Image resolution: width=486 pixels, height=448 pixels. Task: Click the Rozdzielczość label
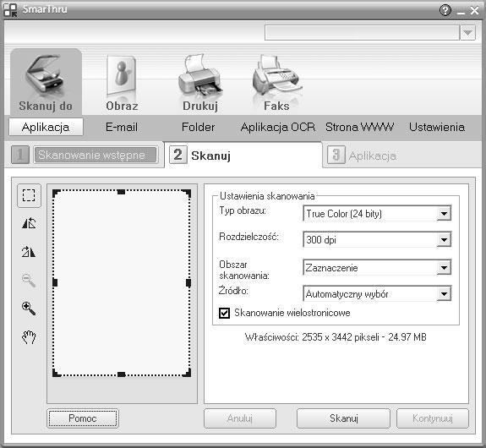tap(248, 237)
